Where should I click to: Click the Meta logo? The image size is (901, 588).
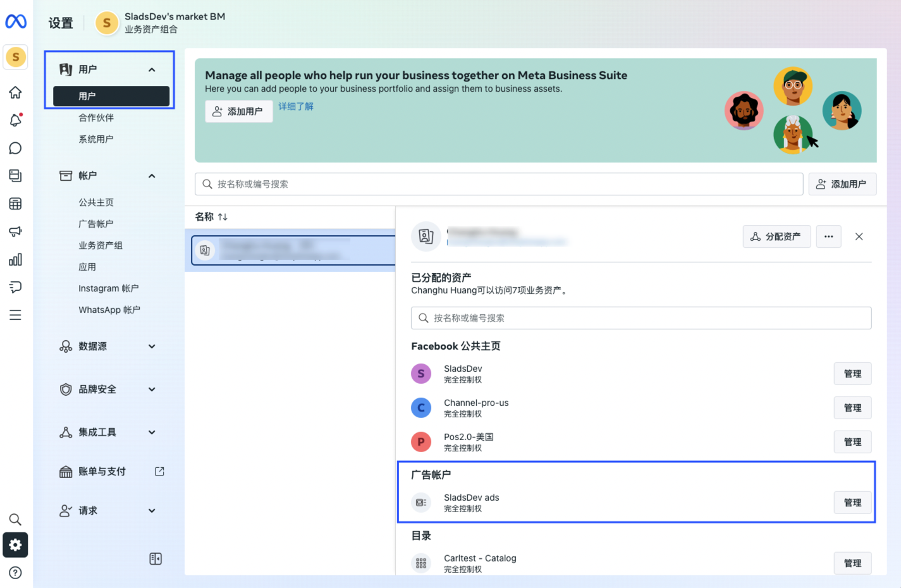pyautogui.click(x=16, y=21)
